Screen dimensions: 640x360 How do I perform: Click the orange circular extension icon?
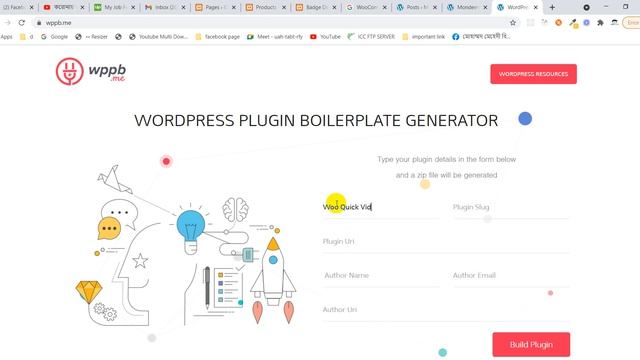click(x=558, y=23)
